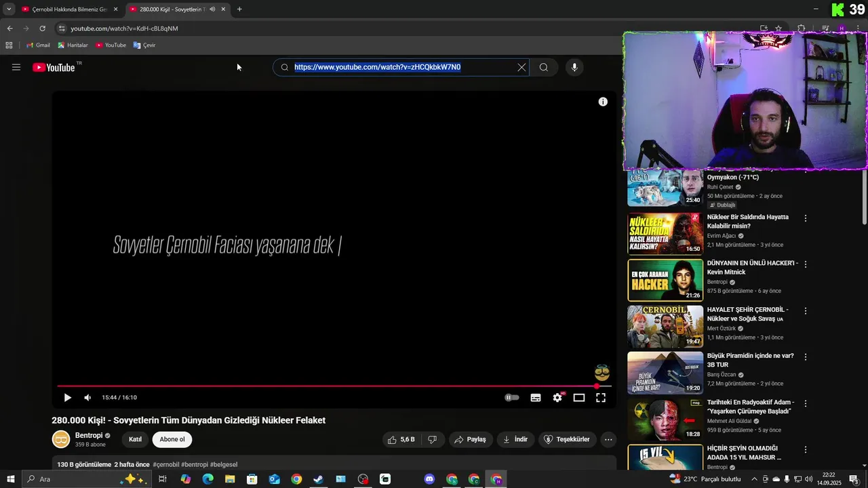The height and width of the screenshot is (488, 868).
Task: Open the Gmail bookmark
Action: pos(38,45)
